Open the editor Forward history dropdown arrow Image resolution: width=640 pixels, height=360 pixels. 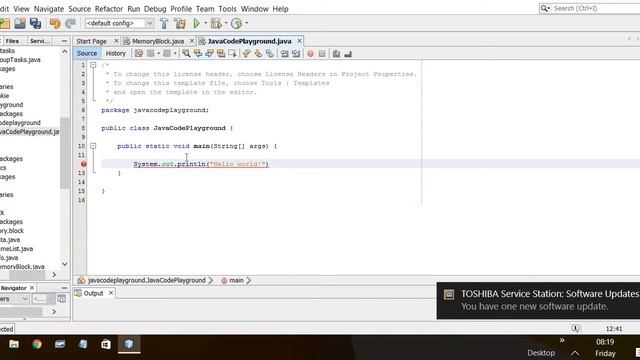pyautogui.click(x=175, y=53)
